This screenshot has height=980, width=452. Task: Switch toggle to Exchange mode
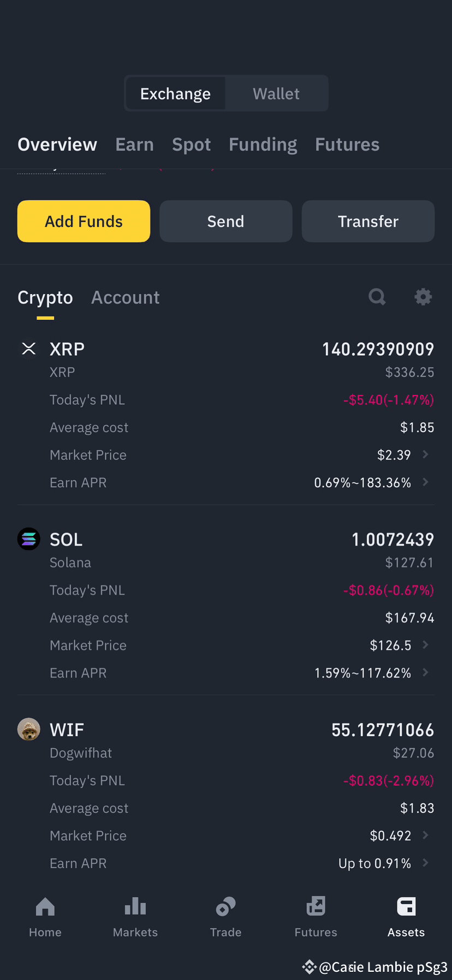(x=175, y=93)
